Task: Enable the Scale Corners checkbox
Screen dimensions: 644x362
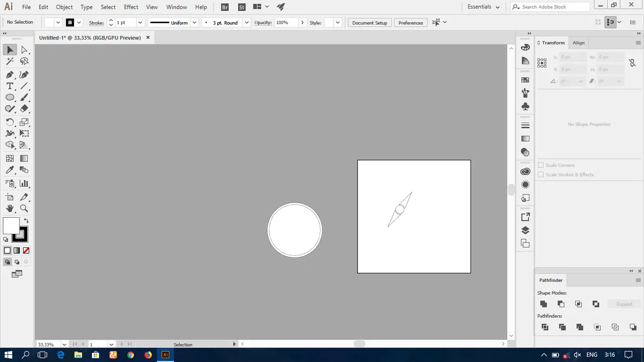Action: [541, 165]
